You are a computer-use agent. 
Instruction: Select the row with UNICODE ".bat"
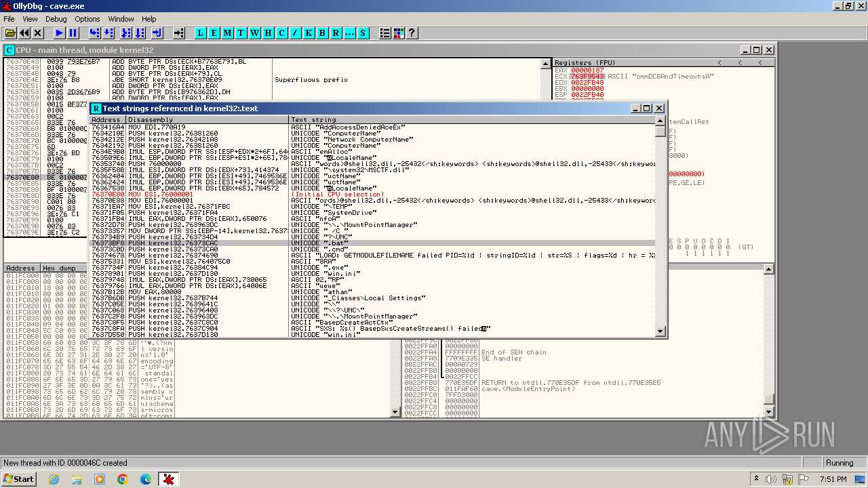pos(372,243)
